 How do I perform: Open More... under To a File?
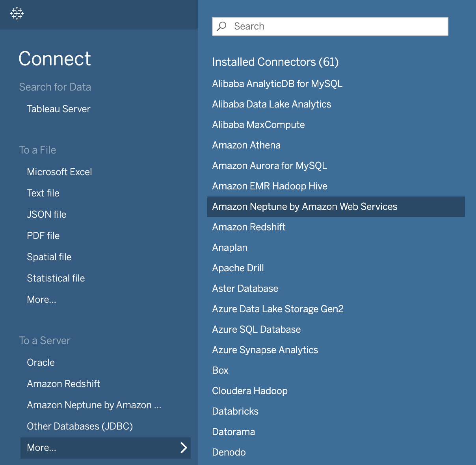click(x=42, y=300)
